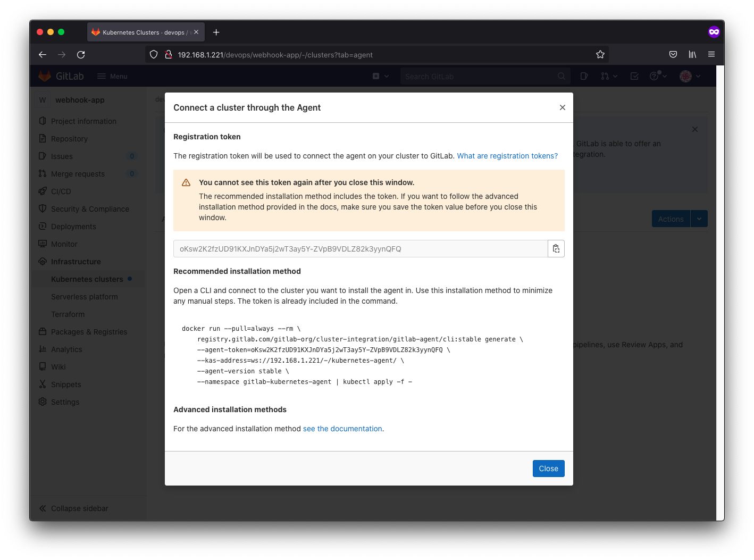Open the Firefox hamburger menu
Image resolution: width=754 pixels, height=560 pixels.
pyautogui.click(x=711, y=54)
